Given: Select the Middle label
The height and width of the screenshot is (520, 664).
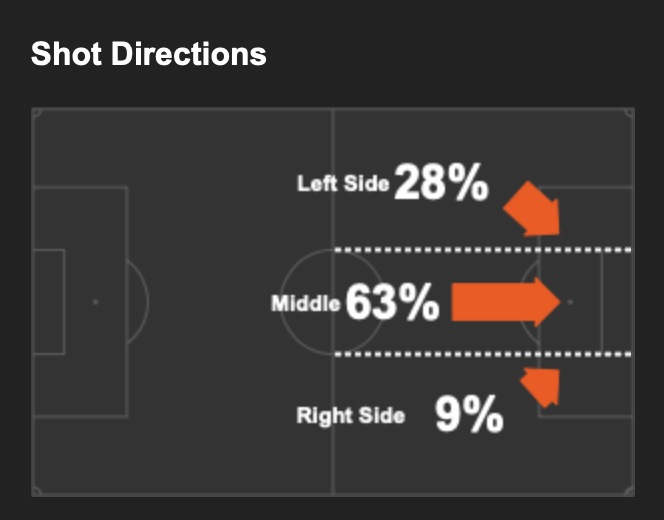Looking at the screenshot, I should coord(306,304).
